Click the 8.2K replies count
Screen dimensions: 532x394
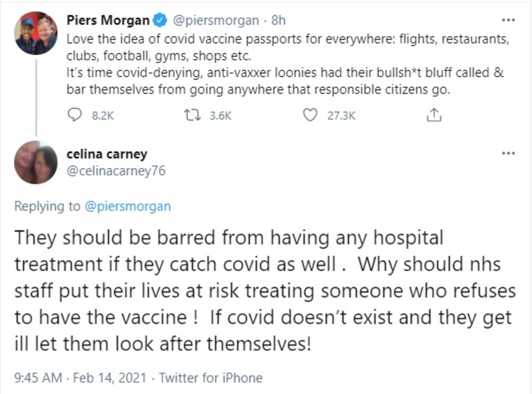(102, 115)
